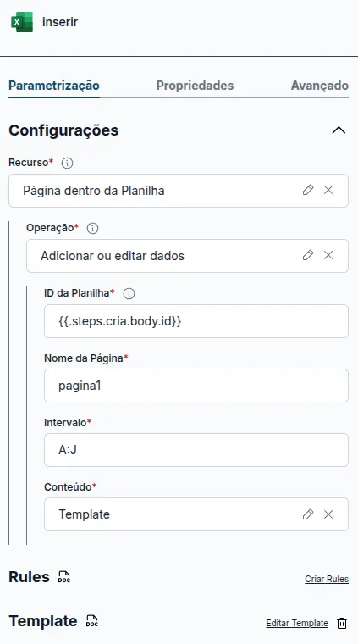Clear the Recurso selection with the X icon
The image size is (358, 644).
tap(328, 190)
